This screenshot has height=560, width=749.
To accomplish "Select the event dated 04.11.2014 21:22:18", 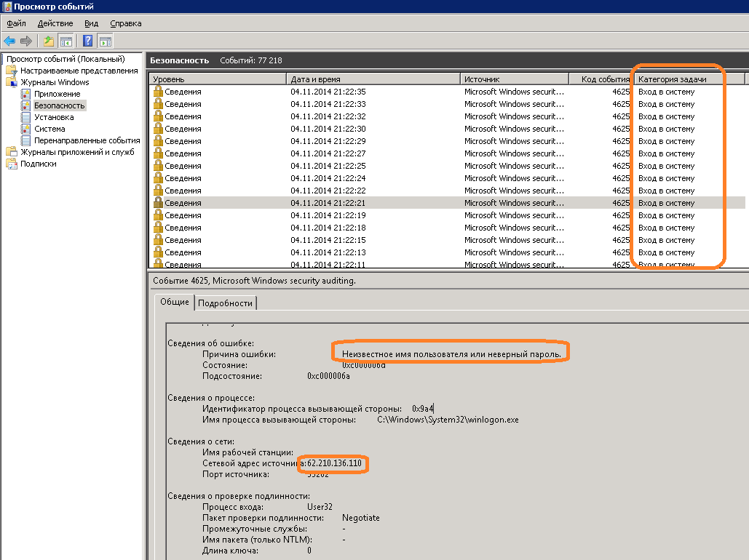I will tap(447, 227).
